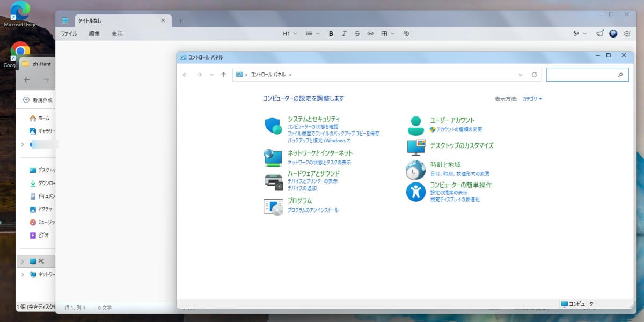
Task: Open Copilot rewrite dropdown in Notepad
Action: (x=580, y=34)
